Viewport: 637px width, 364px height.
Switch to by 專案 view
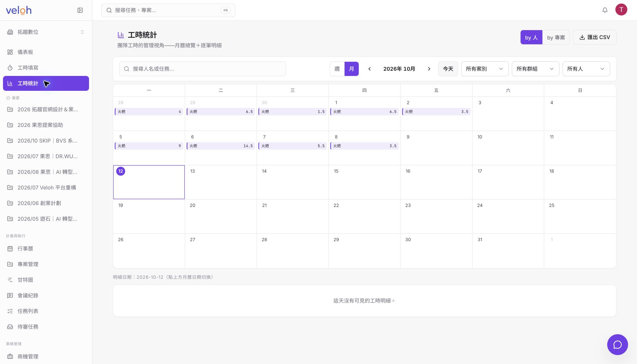[556, 37]
